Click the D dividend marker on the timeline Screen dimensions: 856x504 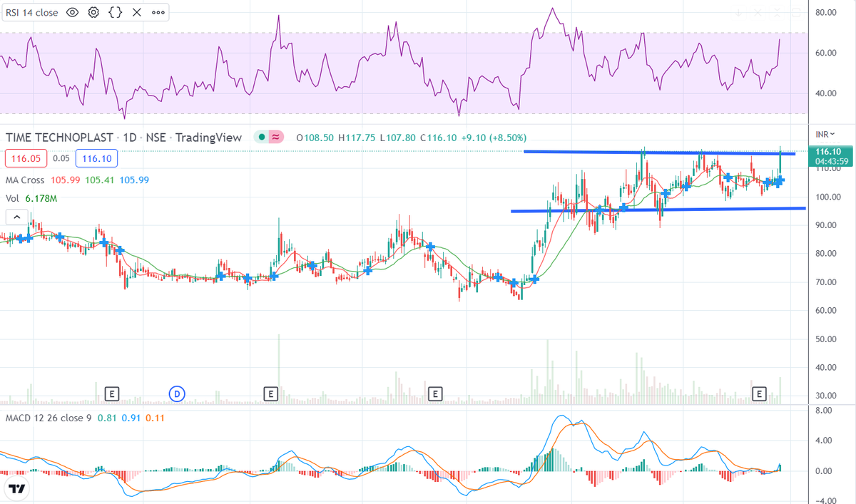(176, 393)
